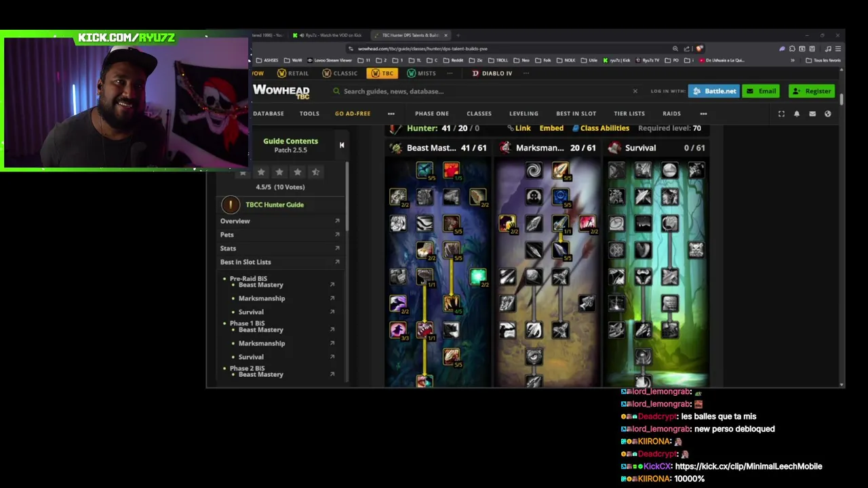Collapse the Guide Contents sidebar

pyautogui.click(x=342, y=145)
